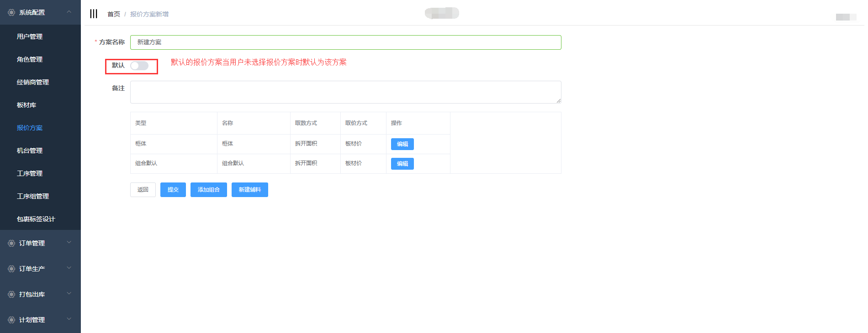Open 板材库 from the sidebar
The width and height of the screenshot is (868, 333).
pos(26,105)
